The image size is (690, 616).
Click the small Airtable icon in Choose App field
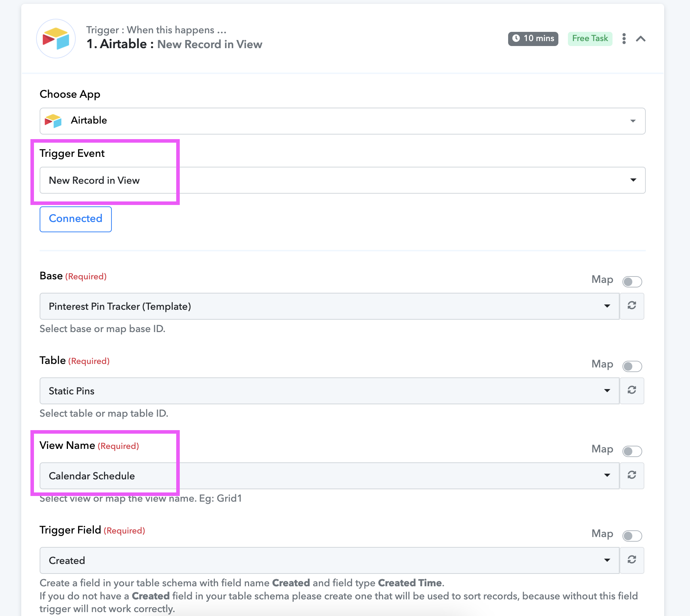coord(53,121)
